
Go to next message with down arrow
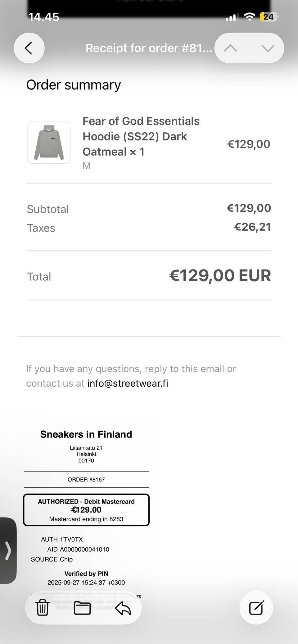pyautogui.click(x=268, y=48)
